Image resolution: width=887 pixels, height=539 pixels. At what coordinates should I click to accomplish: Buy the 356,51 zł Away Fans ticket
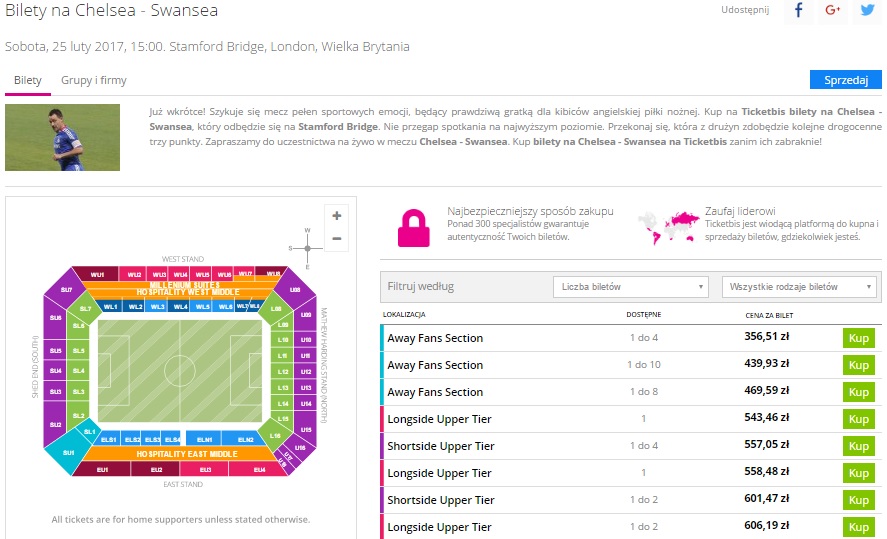(x=858, y=338)
